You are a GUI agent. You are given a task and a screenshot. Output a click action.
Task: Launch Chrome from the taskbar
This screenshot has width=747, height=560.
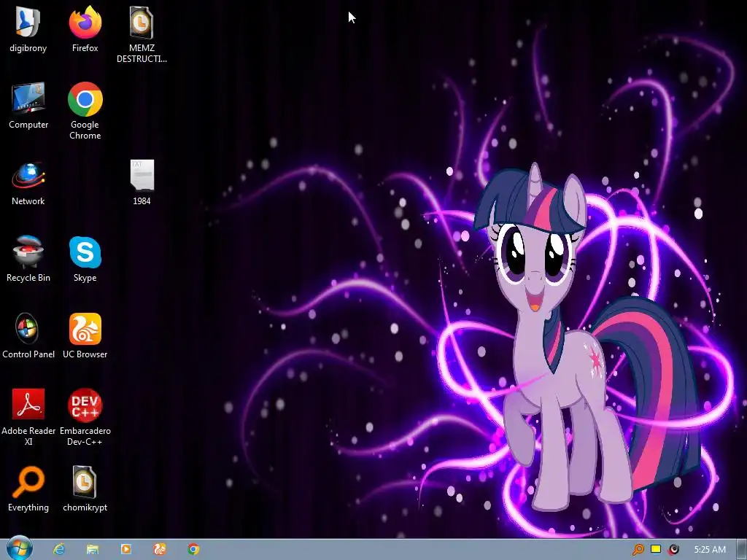[193, 549]
